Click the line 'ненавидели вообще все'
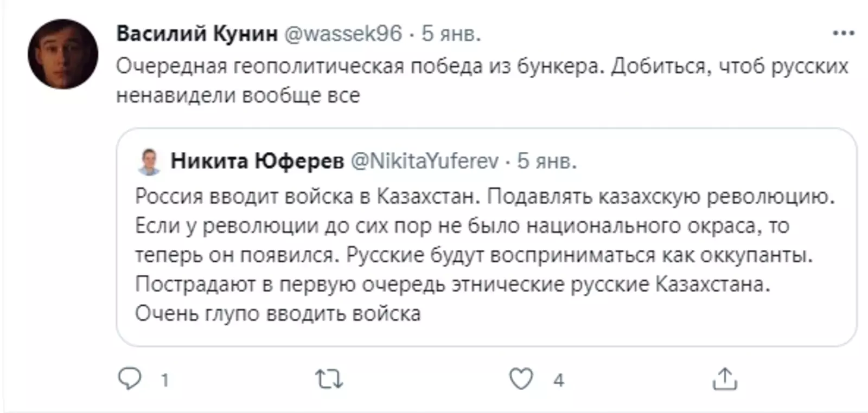The width and height of the screenshot is (868, 413). click(238, 95)
